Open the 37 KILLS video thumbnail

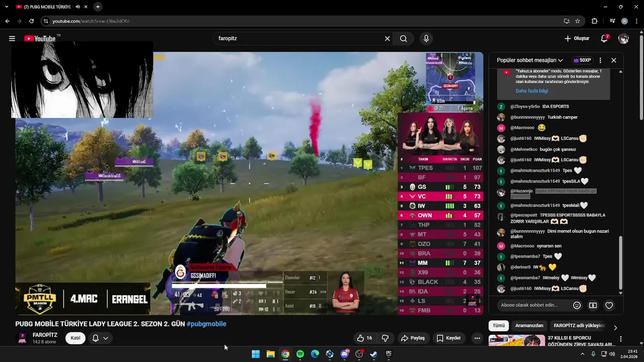pos(516,341)
